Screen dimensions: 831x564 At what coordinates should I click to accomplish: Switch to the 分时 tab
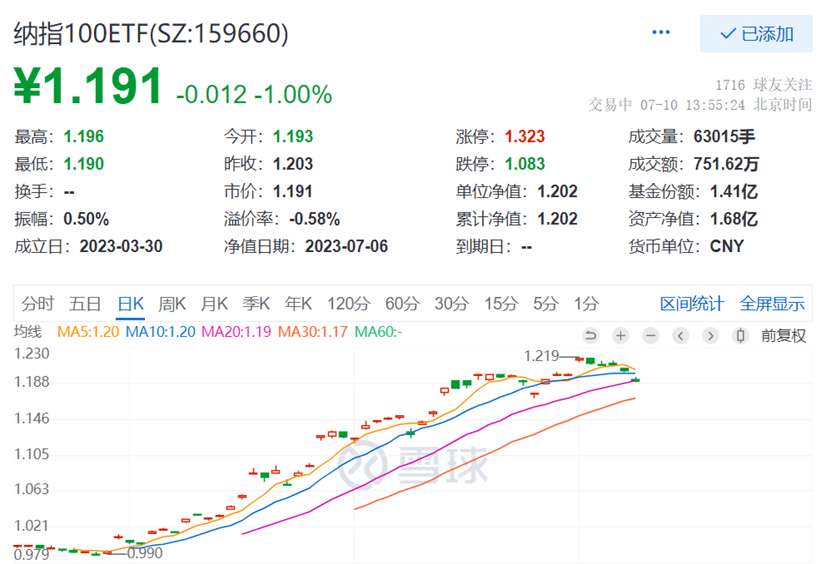38,304
